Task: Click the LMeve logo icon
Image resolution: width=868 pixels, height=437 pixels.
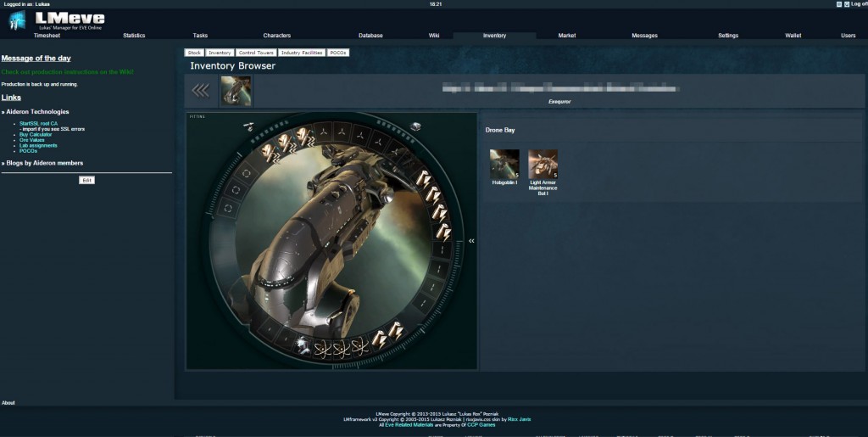Action: (17, 20)
